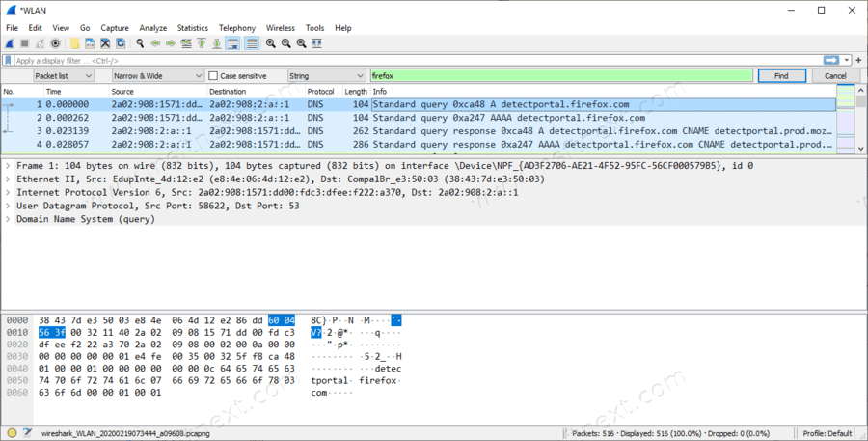This screenshot has width=868, height=441.
Task: Open a capture file with the folder icon
Action: tap(74, 43)
